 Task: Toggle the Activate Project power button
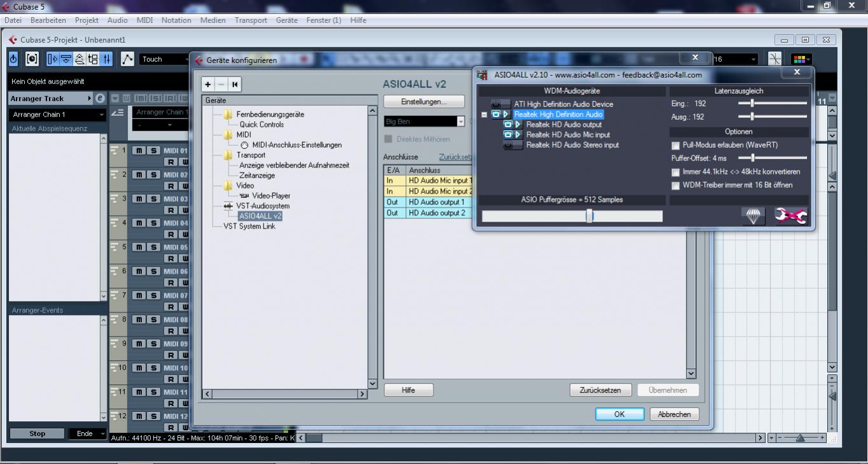tap(15, 59)
